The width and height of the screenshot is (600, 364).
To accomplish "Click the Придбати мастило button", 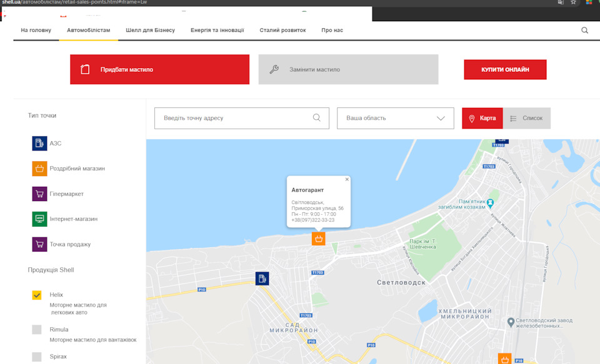I will (159, 69).
